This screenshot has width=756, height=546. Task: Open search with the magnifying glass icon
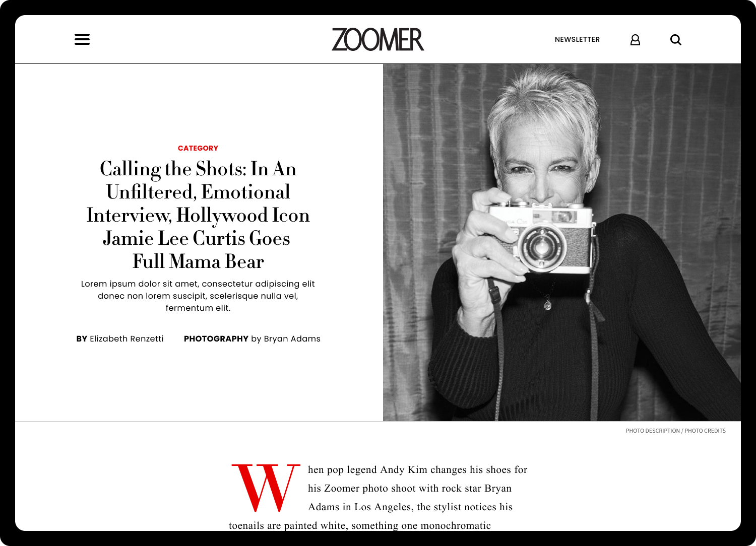tap(676, 40)
